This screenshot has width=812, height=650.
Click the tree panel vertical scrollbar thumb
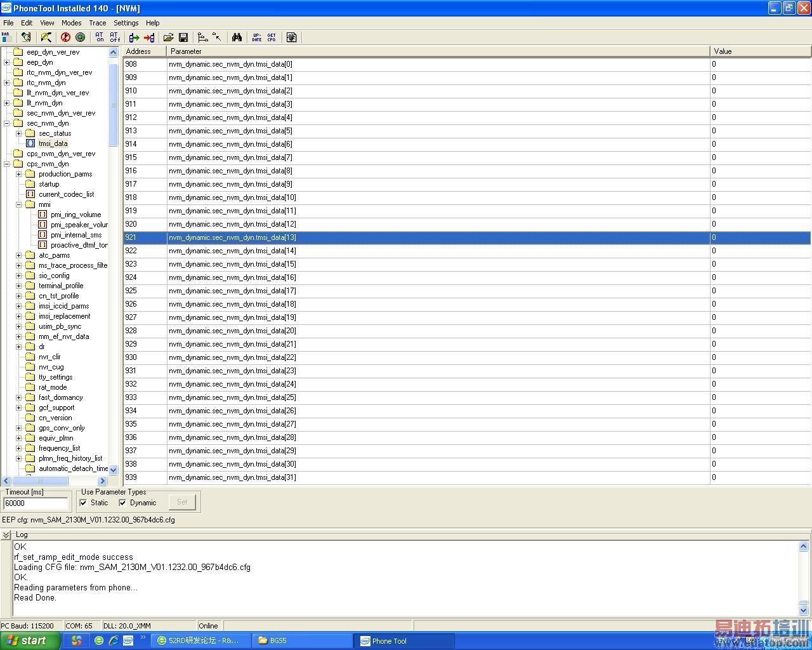[114, 105]
